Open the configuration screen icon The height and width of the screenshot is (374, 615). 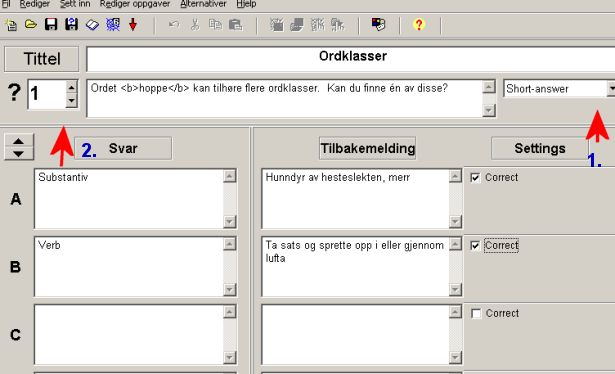(x=378, y=25)
